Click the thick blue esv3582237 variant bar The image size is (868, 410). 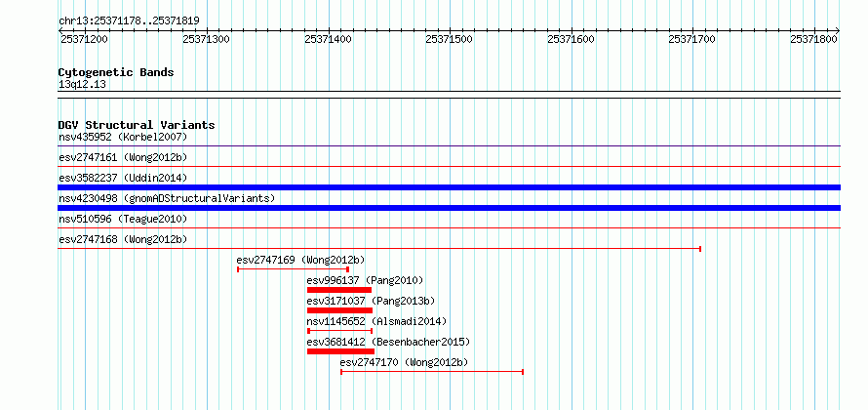click(x=449, y=187)
